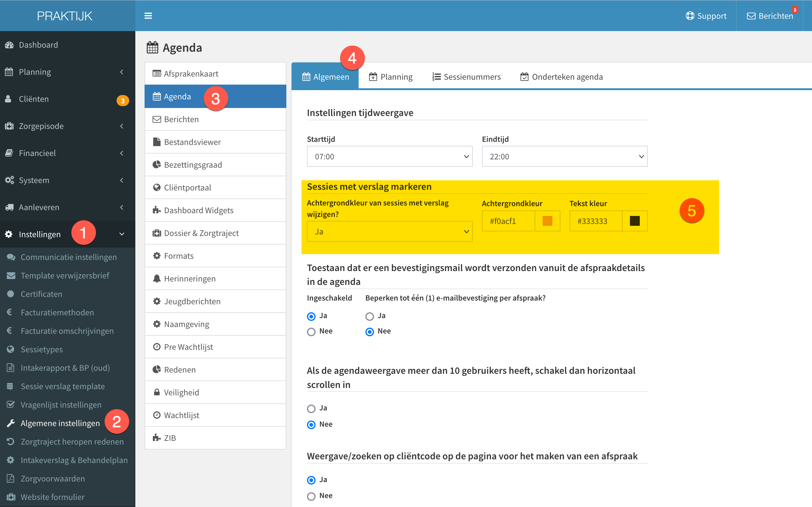Open Dossier & Zorgtraject settings item
Viewport: 812px width, 507px height.
[x=215, y=233]
